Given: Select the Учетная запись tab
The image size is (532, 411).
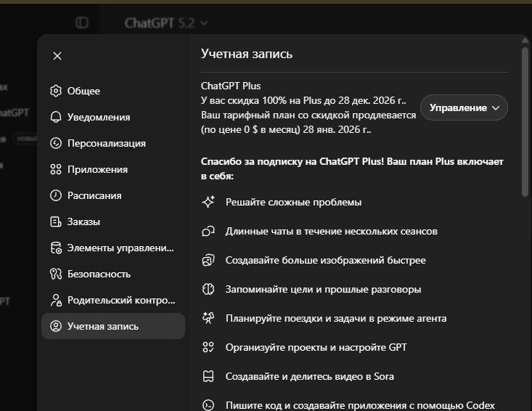Looking at the screenshot, I should [x=113, y=326].
